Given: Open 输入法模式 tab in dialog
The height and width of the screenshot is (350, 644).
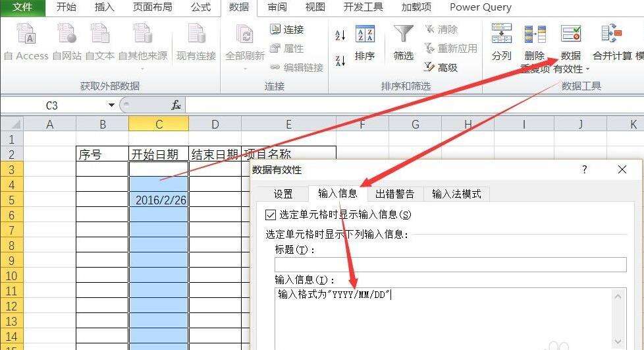Looking at the screenshot, I should (x=456, y=194).
